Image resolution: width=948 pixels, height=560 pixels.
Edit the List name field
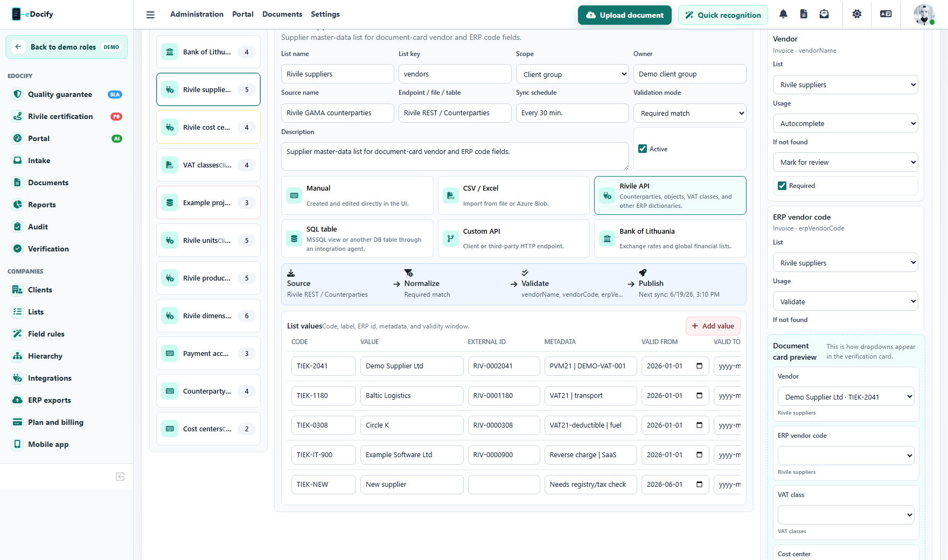(338, 74)
